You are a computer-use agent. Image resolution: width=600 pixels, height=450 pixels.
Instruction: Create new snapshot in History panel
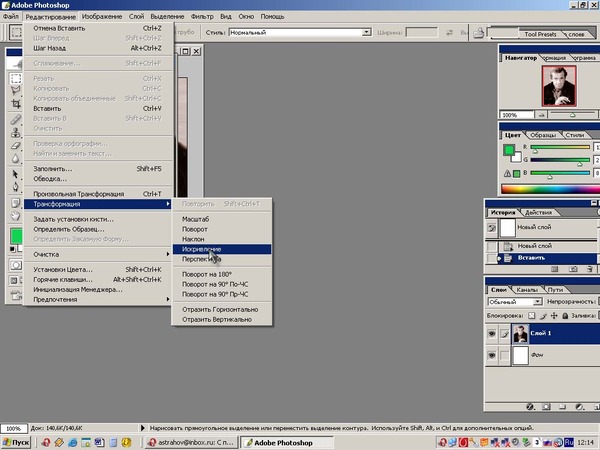[573, 269]
